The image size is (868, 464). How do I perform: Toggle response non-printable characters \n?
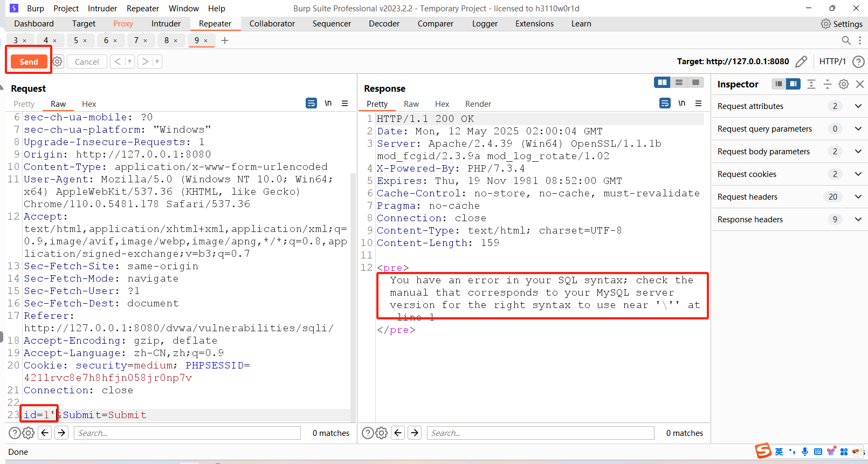point(681,103)
